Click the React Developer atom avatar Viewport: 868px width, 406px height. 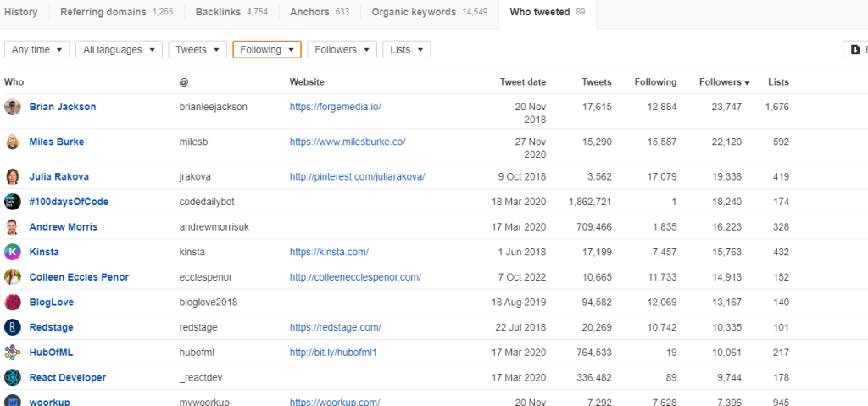point(12,378)
